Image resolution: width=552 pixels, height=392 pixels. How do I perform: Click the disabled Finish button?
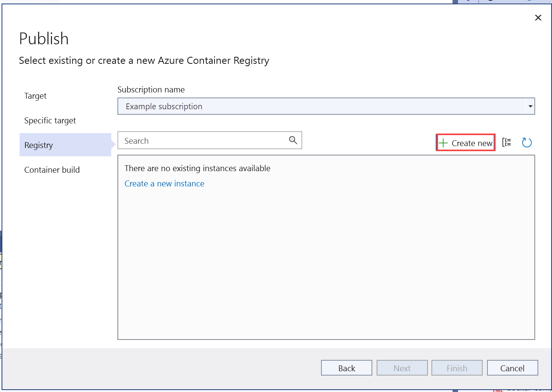tap(457, 368)
